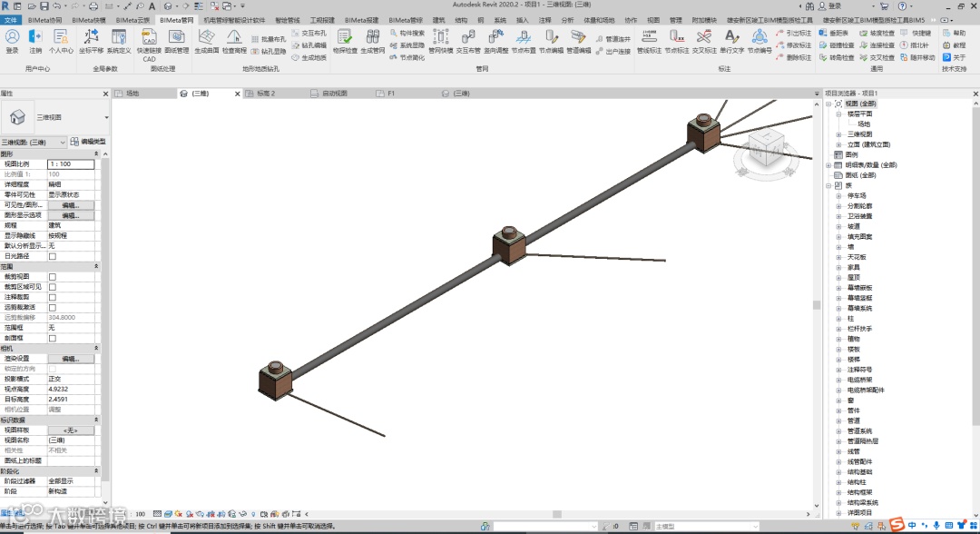Screen dimensions: 980x534
Task: Click the 编辑类型 edit type button
Action: tap(88, 142)
